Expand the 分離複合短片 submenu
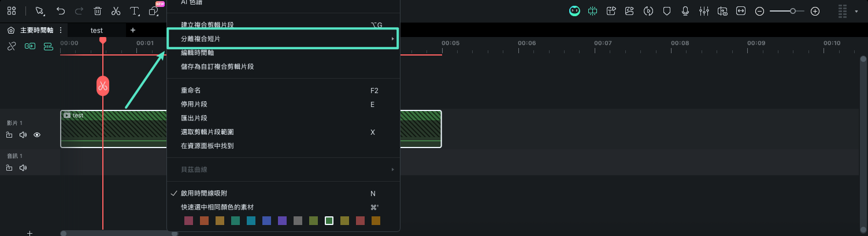Image resolution: width=868 pixels, height=236 pixels. (x=282, y=39)
